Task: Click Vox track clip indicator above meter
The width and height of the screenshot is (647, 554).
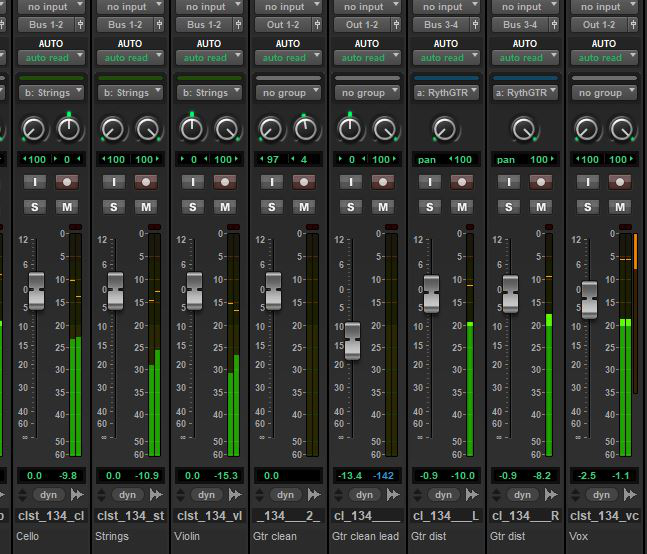Action: tap(626, 227)
